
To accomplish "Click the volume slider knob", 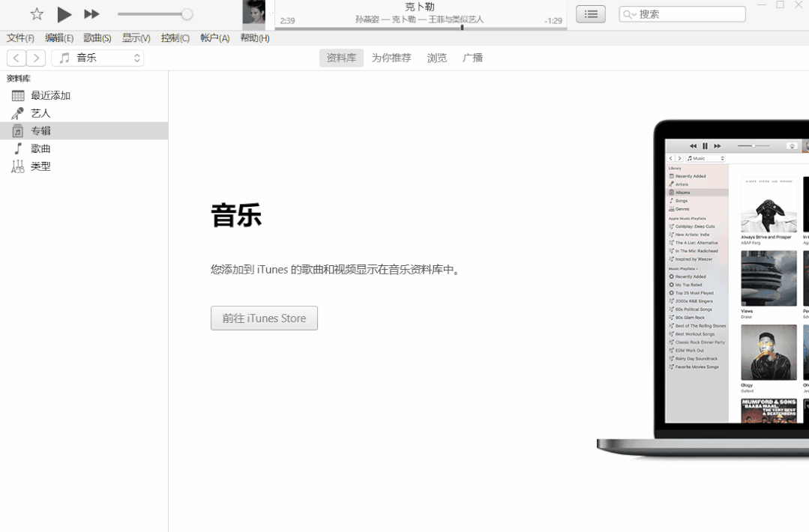I will pyautogui.click(x=187, y=14).
